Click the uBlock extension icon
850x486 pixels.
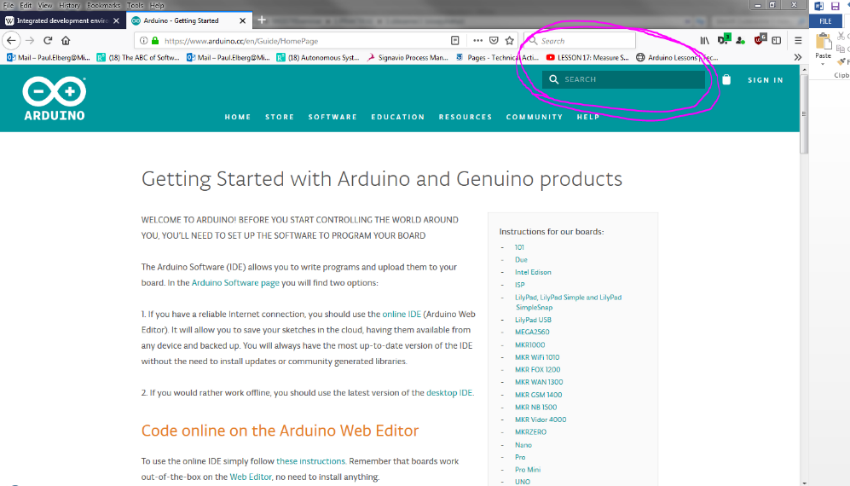(x=758, y=41)
